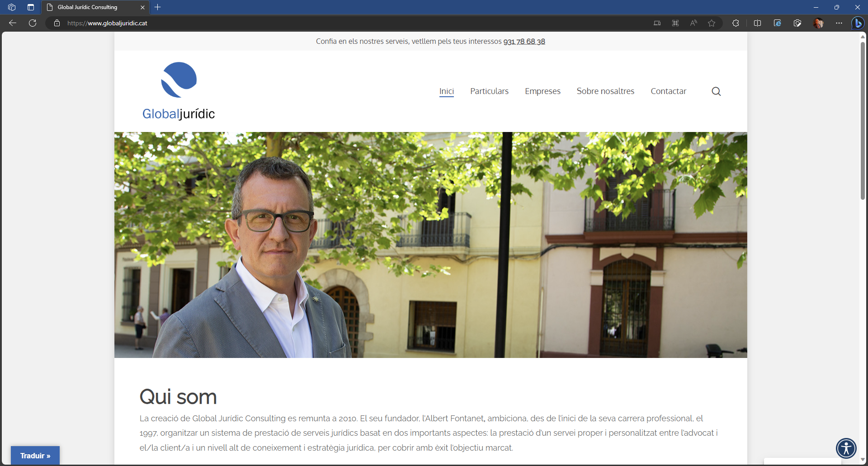Open the browser Extensions menu
The width and height of the screenshot is (868, 466).
[x=736, y=23]
